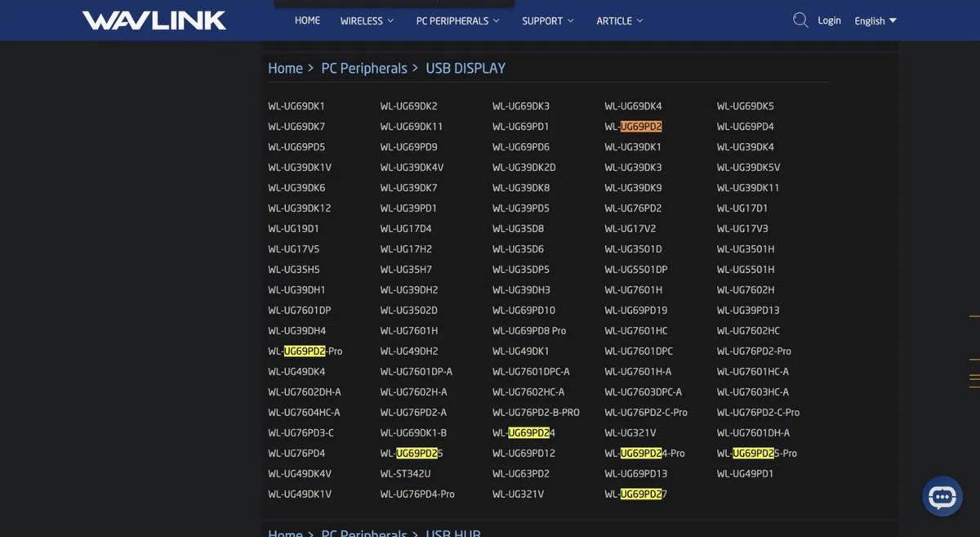The width and height of the screenshot is (980, 537).
Task: Click the WL-UG17D1 entry
Action: (742, 208)
